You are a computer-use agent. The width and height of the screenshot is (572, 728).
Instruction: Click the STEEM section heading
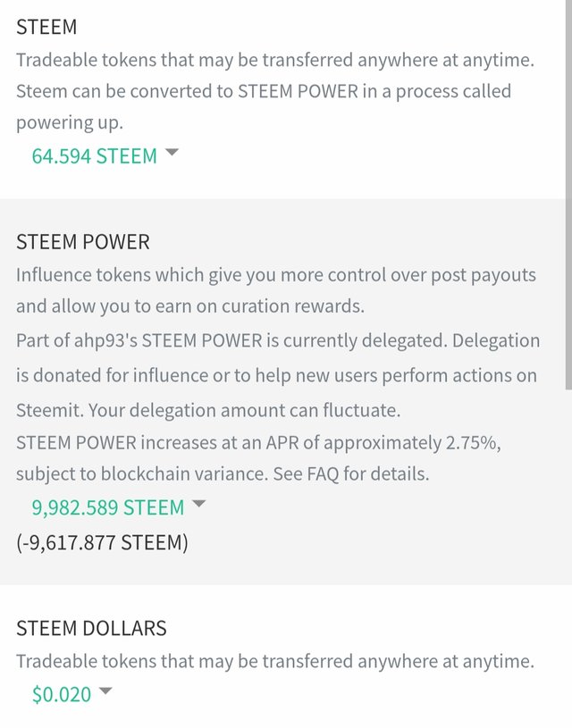46,27
